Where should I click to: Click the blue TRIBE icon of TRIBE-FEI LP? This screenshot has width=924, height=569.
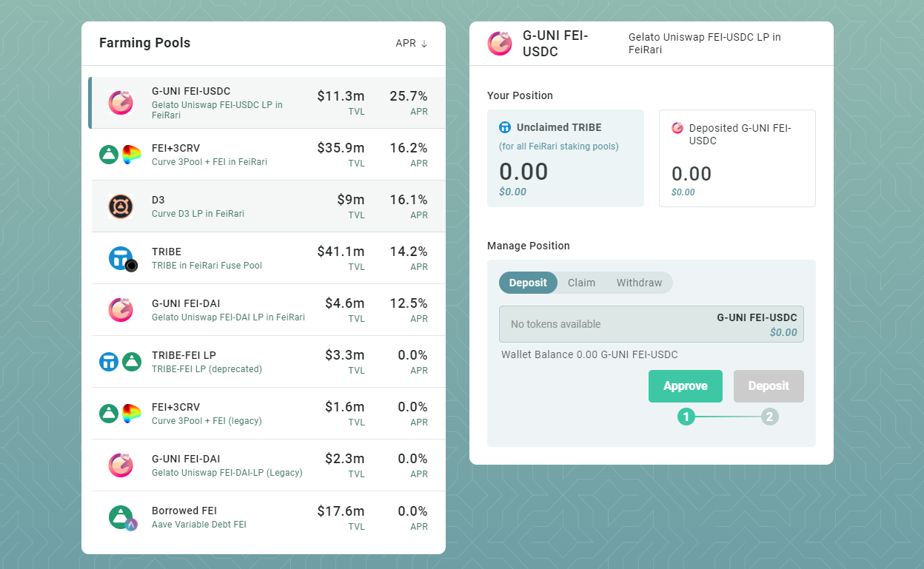(109, 362)
